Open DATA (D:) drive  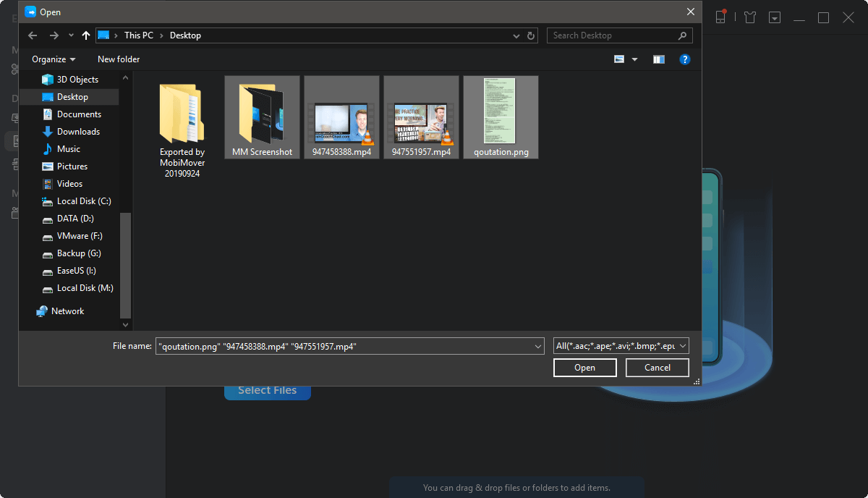tap(67, 219)
